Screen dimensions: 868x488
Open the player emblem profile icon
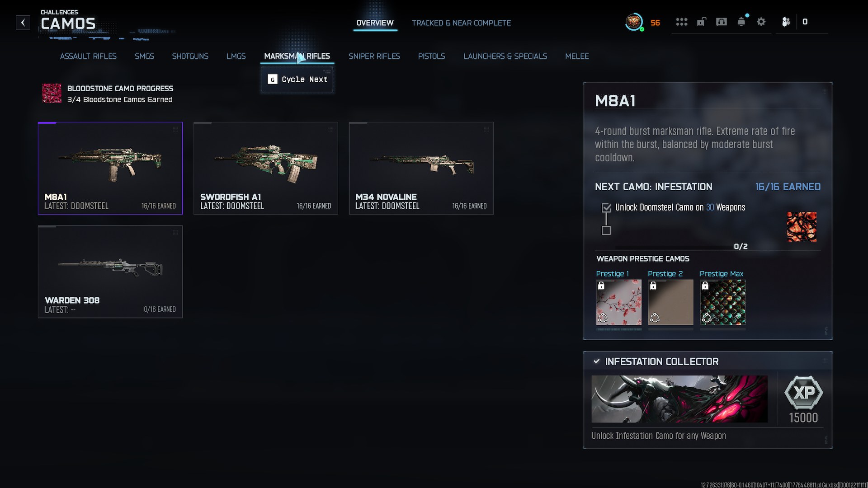(x=634, y=22)
